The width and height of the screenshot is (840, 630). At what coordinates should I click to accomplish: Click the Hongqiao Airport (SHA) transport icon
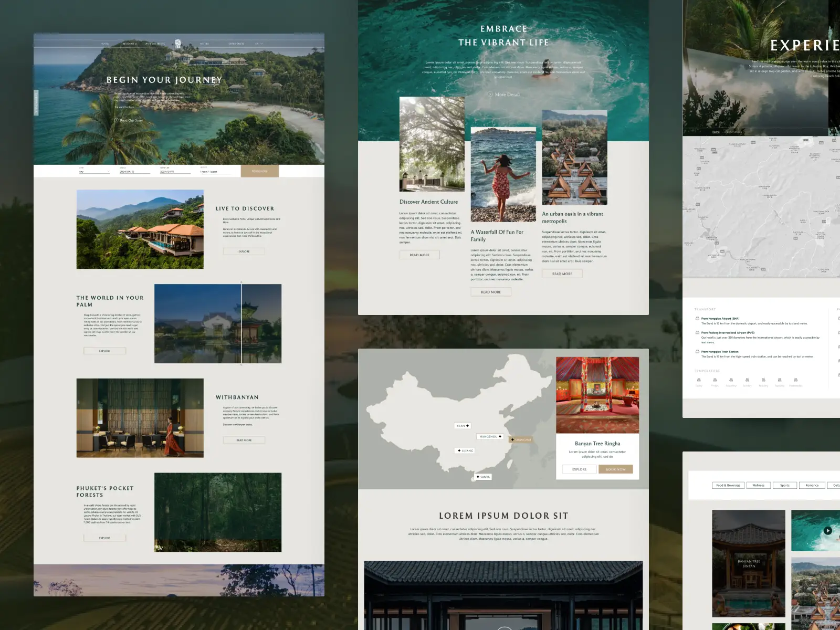pos(697,319)
